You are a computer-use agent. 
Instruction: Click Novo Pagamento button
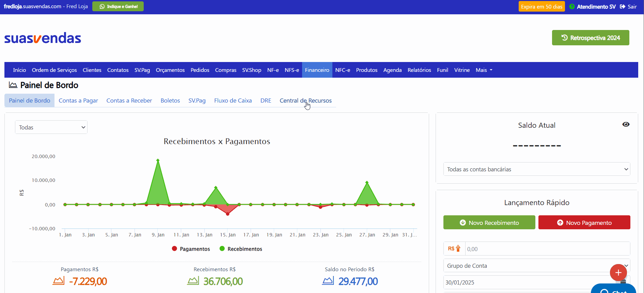pos(584,222)
